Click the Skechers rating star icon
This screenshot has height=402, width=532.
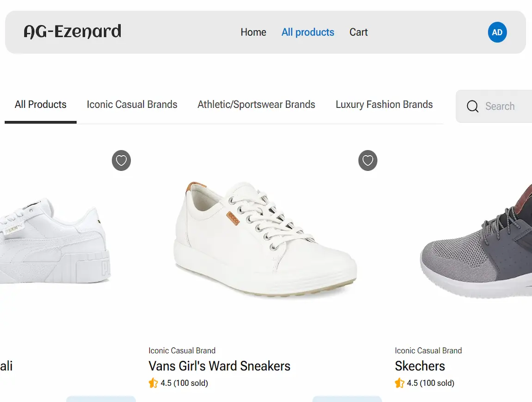coord(399,383)
